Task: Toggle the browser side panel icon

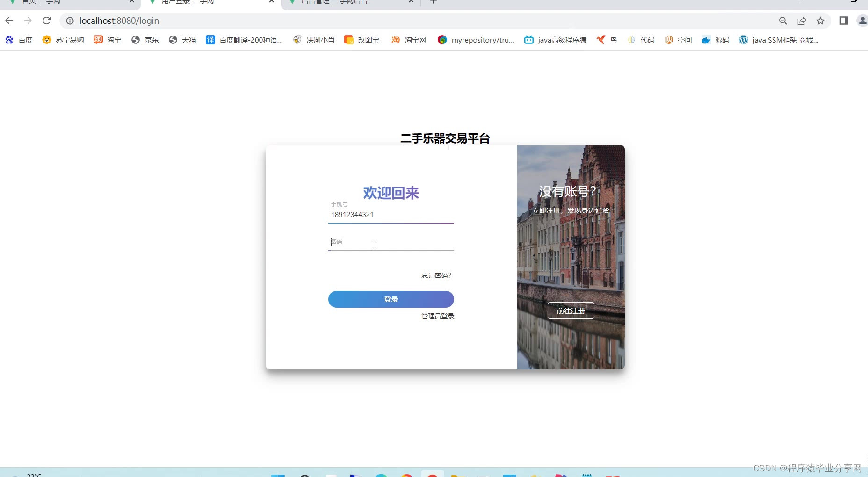Action: (x=844, y=21)
